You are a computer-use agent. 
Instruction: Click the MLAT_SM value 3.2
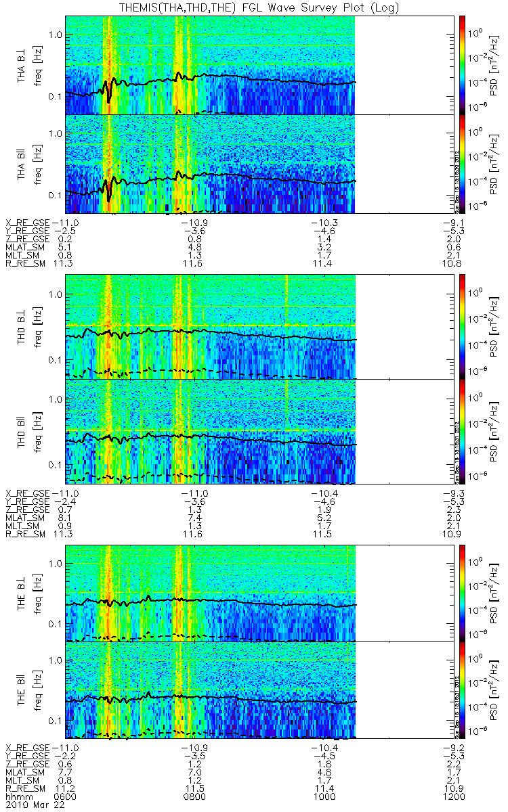325,246
